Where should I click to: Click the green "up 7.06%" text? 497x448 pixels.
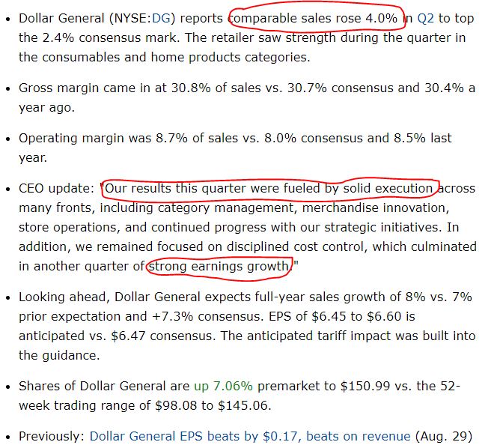pyautogui.click(x=223, y=386)
